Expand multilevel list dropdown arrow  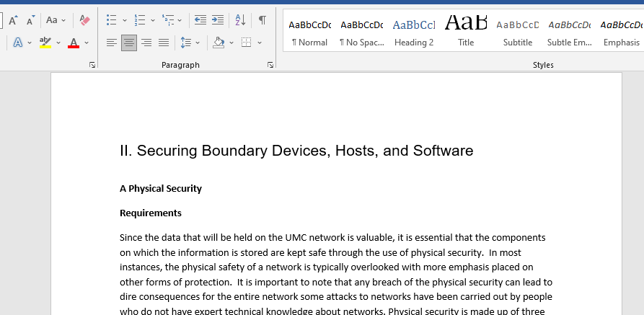click(180, 20)
